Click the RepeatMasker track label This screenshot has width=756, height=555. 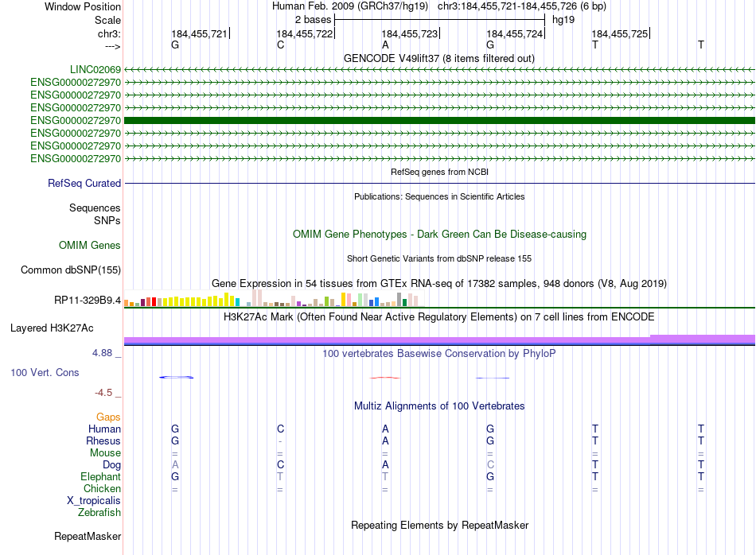coord(88,537)
